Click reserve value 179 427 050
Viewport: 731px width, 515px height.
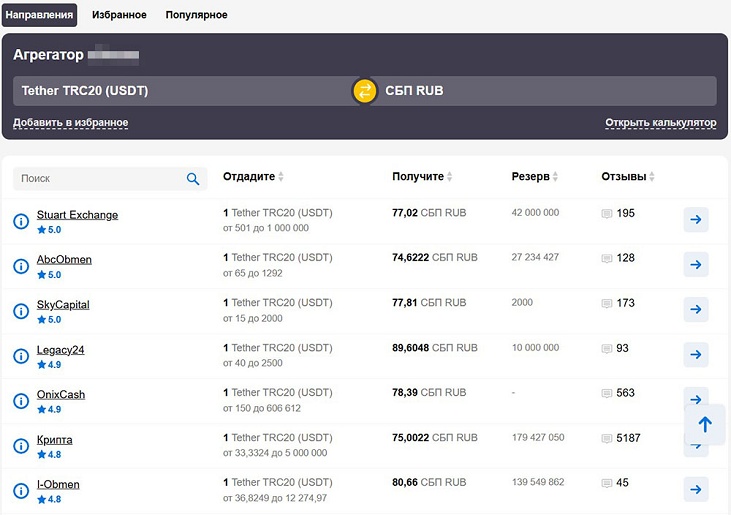(538, 438)
